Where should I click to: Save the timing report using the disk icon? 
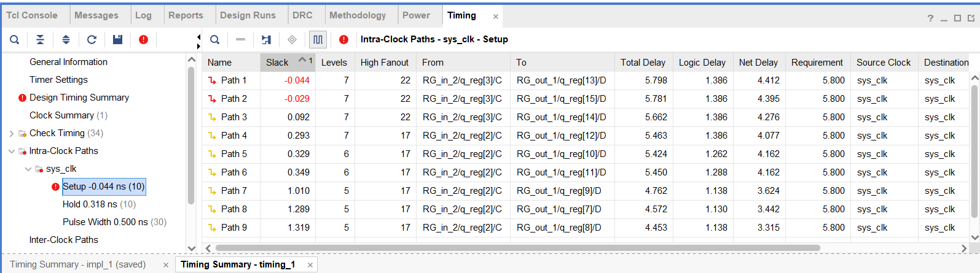117,40
